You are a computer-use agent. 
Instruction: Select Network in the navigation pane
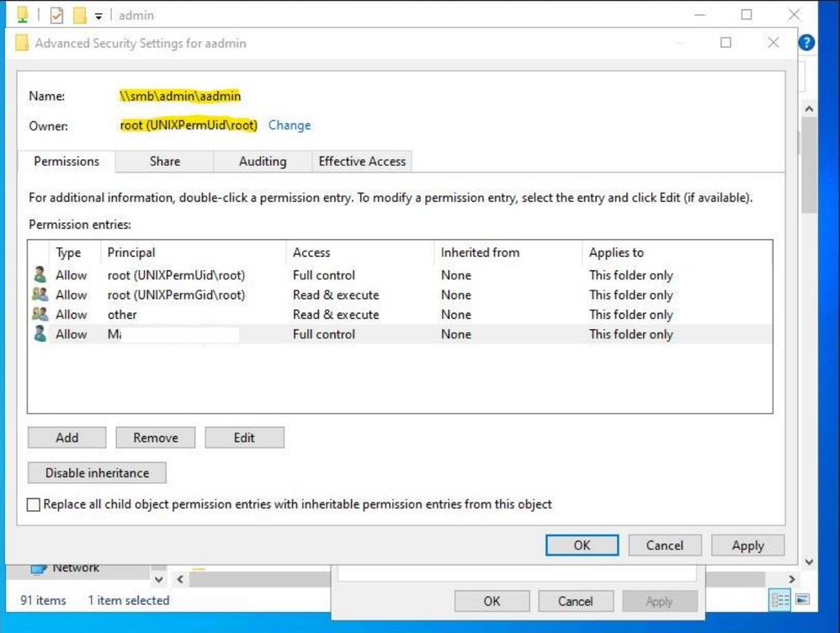click(x=76, y=568)
